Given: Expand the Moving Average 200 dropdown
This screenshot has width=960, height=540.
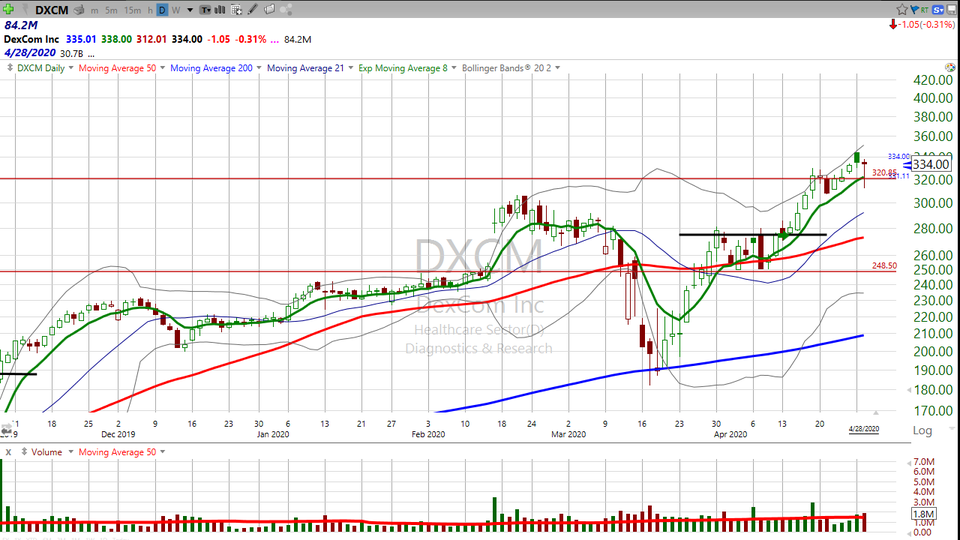Looking at the screenshot, I should 259,68.
